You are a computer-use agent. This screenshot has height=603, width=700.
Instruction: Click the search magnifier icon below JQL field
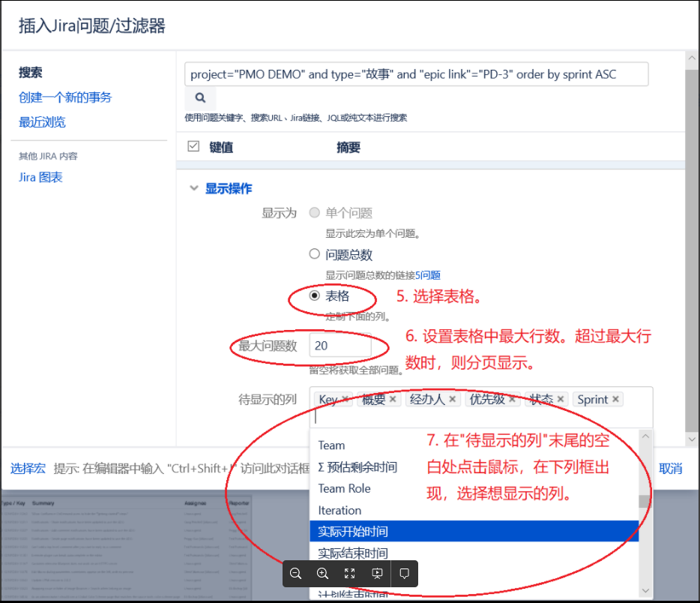199,97
